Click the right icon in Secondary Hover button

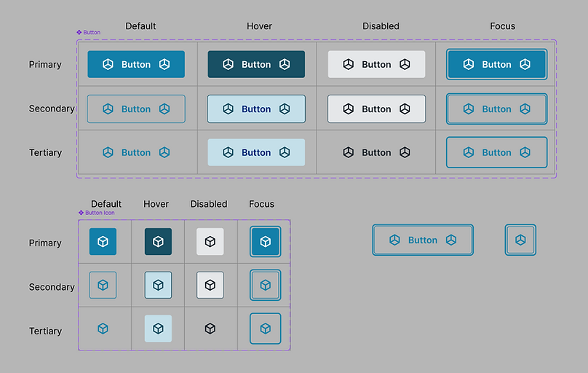click(285, 109)
